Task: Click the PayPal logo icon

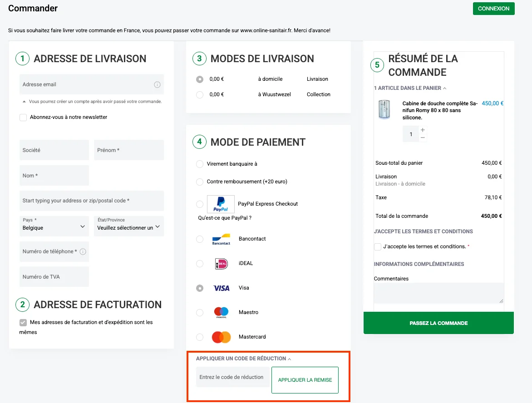Action: (x=221, y=204)
